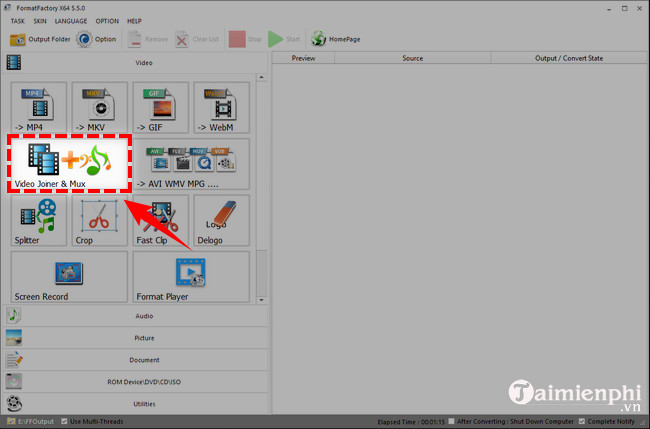Minimize the FormatFactory window

(609, 9)
